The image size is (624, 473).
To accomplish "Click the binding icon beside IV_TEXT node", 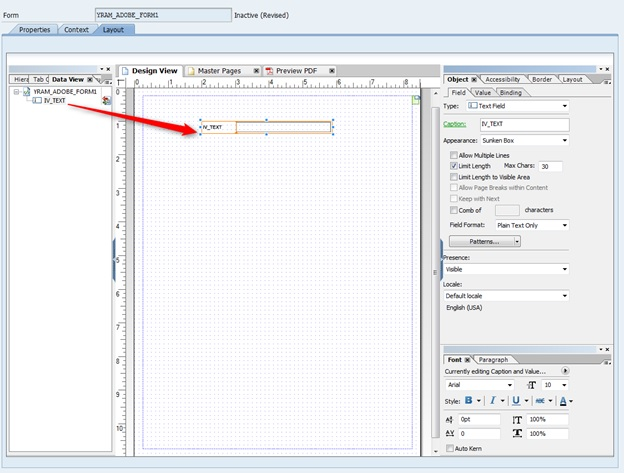I will 106,101.
